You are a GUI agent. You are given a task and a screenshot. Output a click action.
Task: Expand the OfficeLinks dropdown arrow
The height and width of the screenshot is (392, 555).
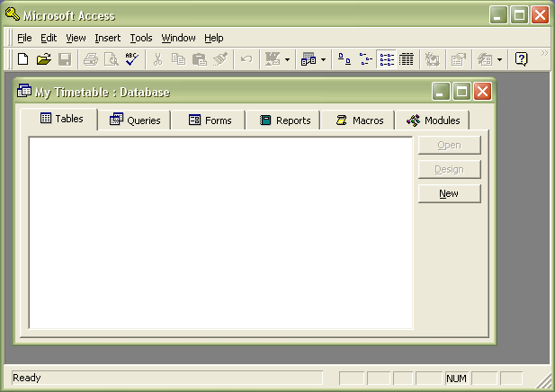click(288, 59)
